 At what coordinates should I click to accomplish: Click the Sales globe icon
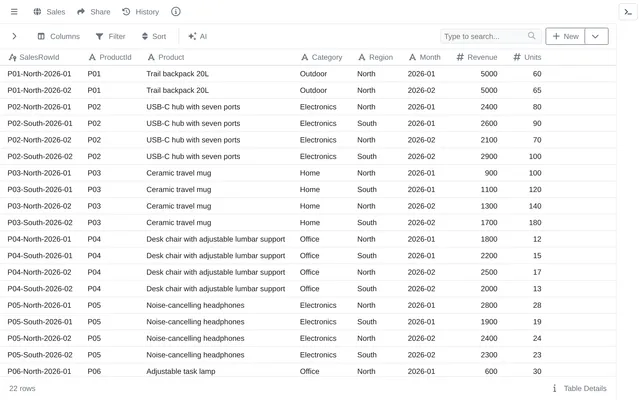click(x=37, y=12)
